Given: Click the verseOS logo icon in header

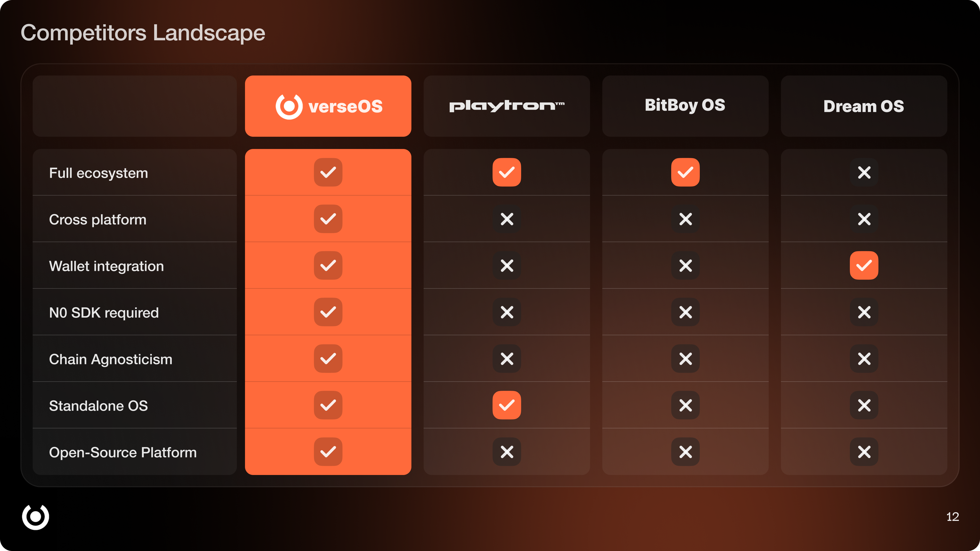Looking at the screenshot, I should tap(289, 106).
